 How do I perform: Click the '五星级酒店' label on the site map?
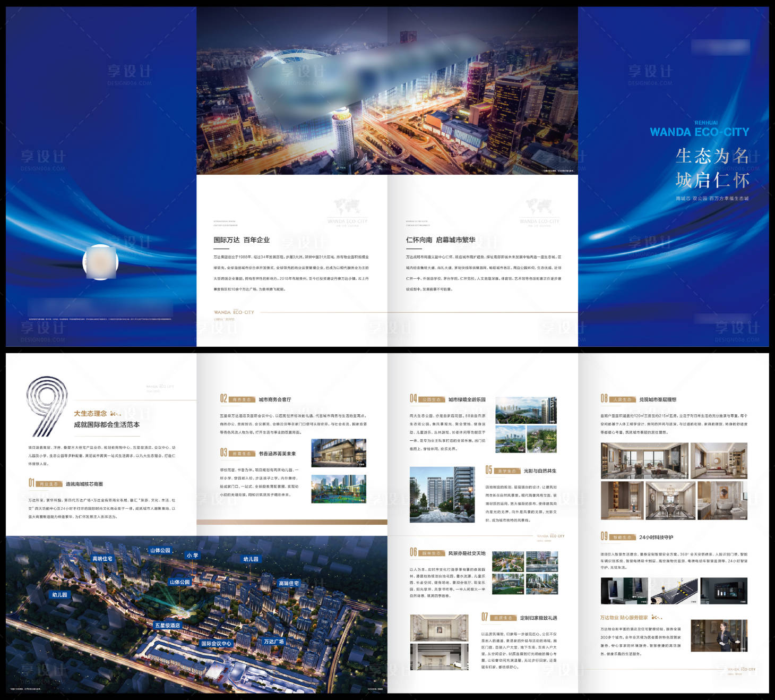coord(167,626)
